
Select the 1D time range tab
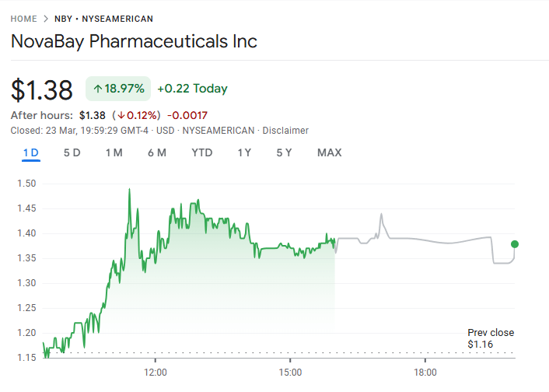point(31,152)
